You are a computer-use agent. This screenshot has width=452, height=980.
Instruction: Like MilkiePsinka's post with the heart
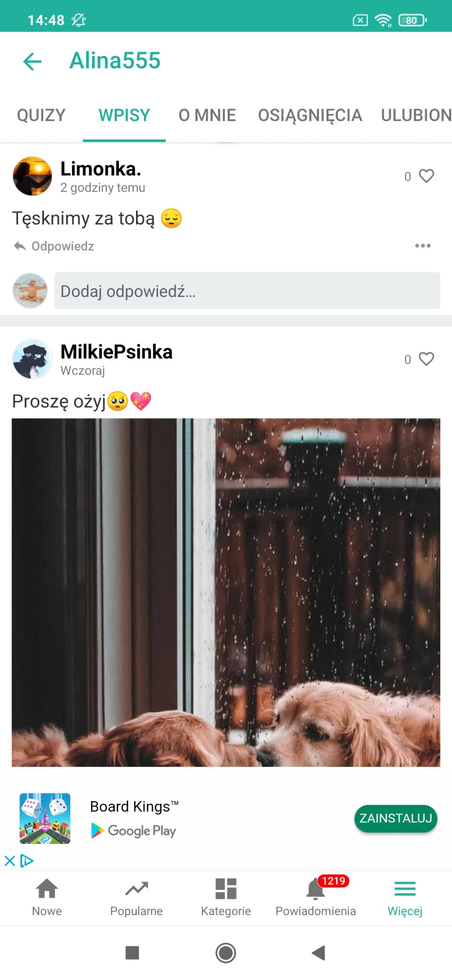pyautogui.click(x=426, y=359)
